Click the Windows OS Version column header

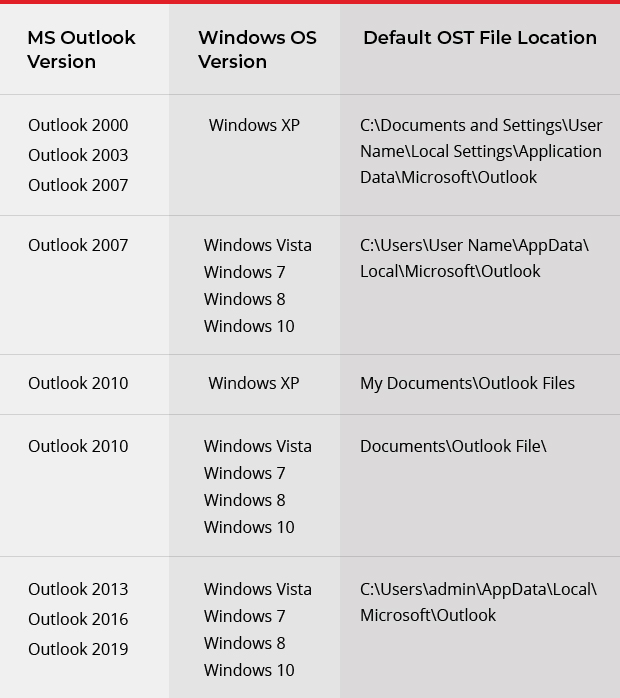point(257,49)
